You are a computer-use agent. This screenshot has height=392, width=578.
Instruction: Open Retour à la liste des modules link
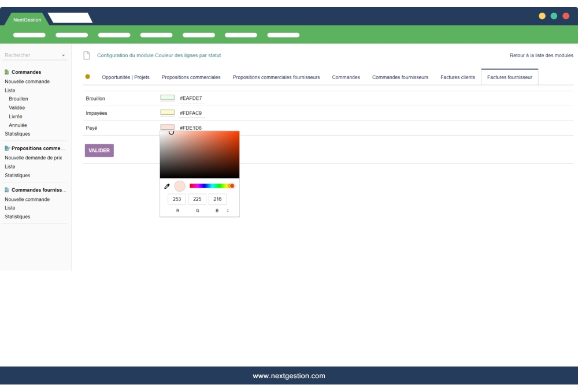pyautogui.click(x=541, y=55)
